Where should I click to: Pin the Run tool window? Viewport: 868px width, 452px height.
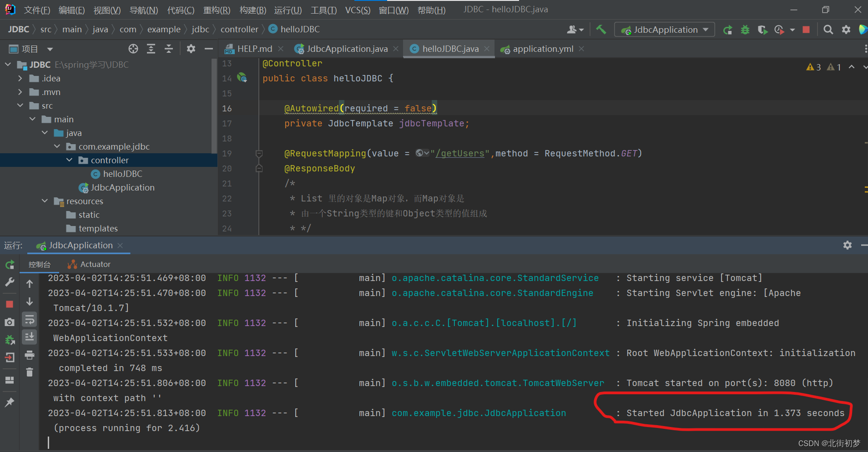(10, 402)
